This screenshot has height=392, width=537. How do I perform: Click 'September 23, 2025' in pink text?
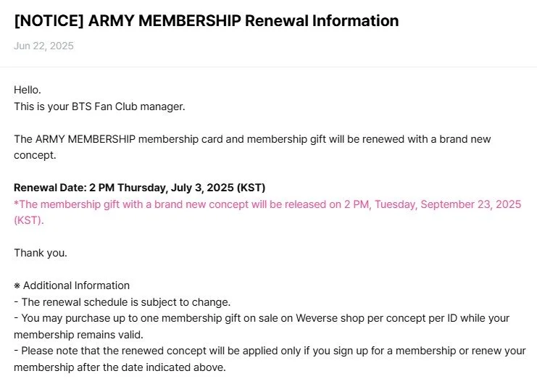pyautogui.click(x=471, y=204)
